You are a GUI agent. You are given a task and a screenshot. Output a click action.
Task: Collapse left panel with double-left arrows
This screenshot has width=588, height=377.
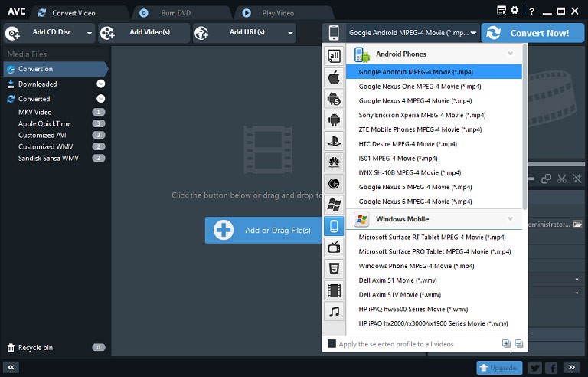click(11, 367)
